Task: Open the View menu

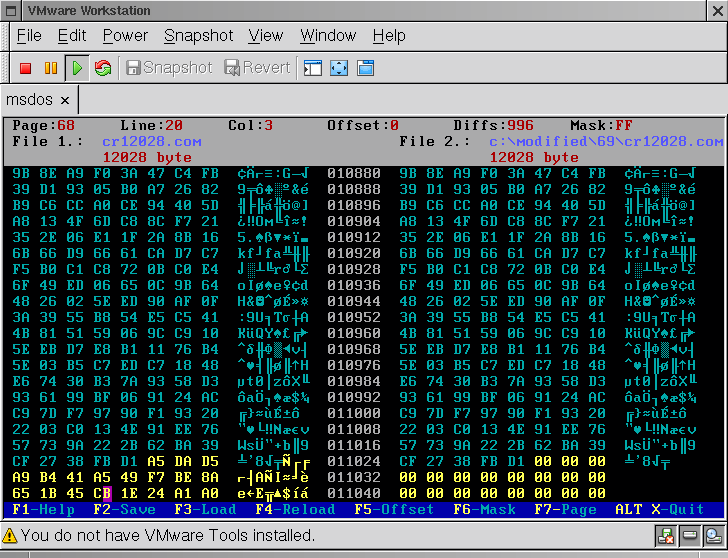Action: (x=265, y=35)
